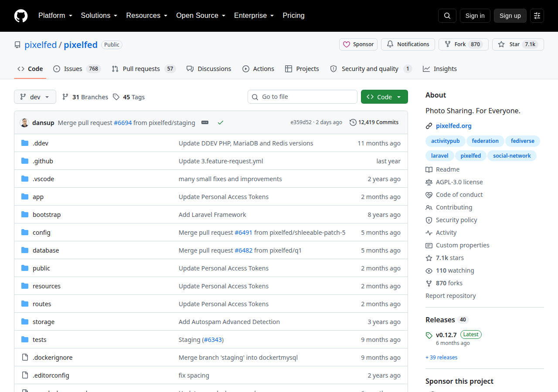Viewport: 558px width, 392px height.
Task: Switch to the Pull requests tab
Action: (x=143, y=69)
